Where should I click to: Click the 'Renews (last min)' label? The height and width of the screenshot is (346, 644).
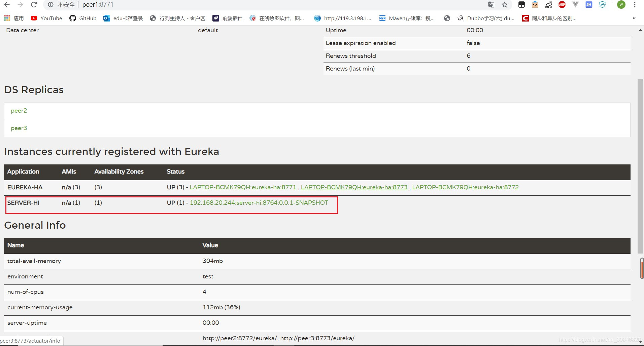coord(350,69)
